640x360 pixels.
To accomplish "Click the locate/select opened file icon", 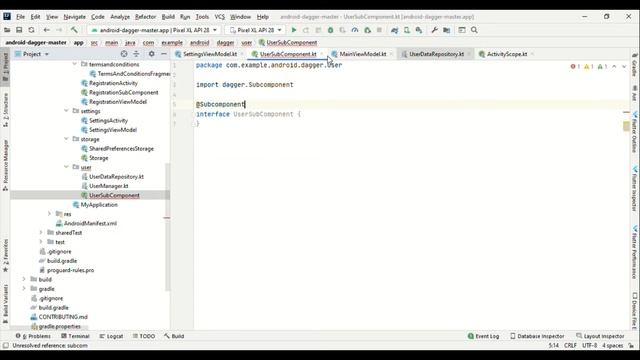I will (124, 54).
